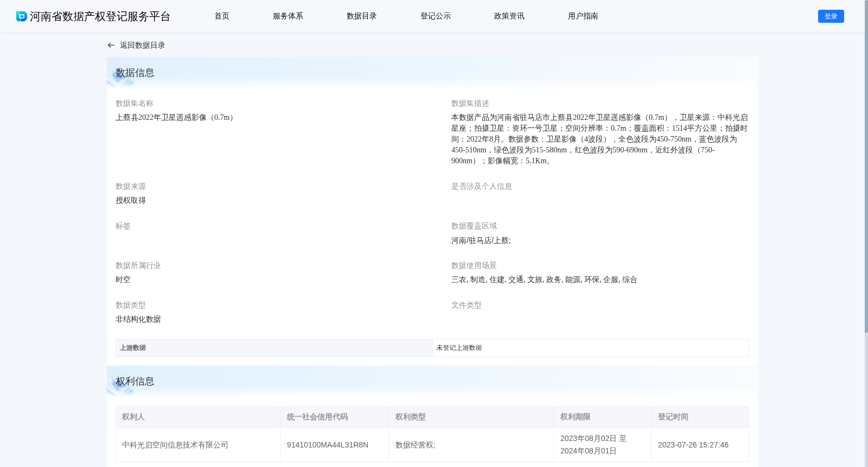The width and height of the screenshot is (868, 467).
Task: Select rights holder 中科光启空间信息技术有限公司
Action: (175, 445)
